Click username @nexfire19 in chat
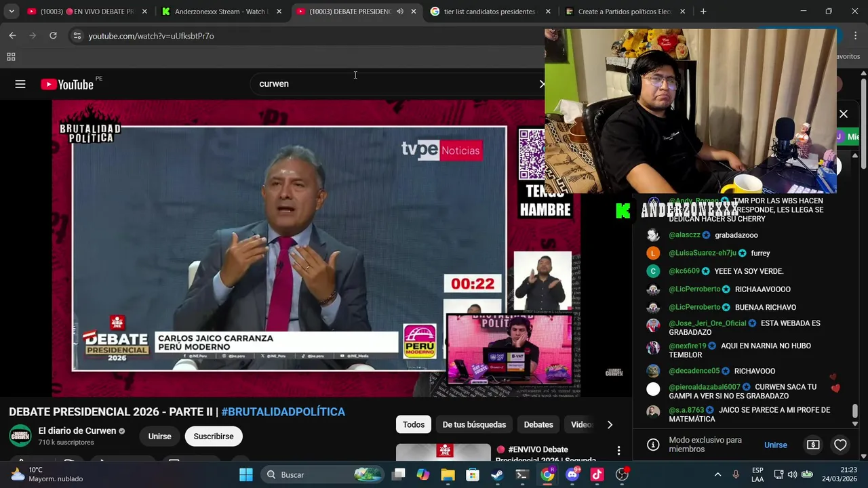868x488 pixels. tap(688, 346)
